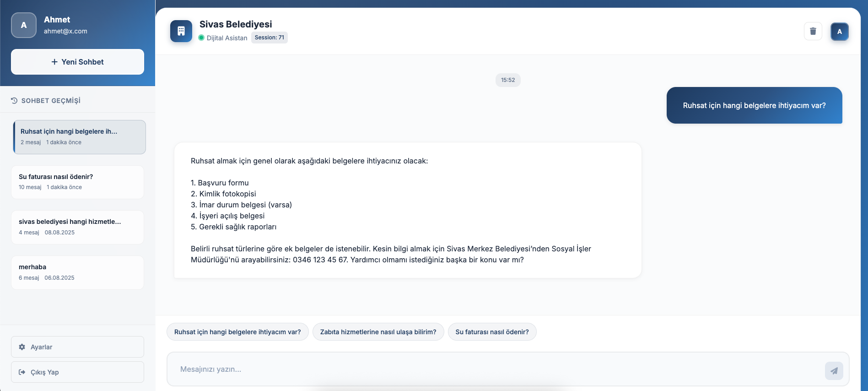The height and width of the screenshot is (391, 868).
Task: Log out using Çıkış Yap
Action: 77,372
